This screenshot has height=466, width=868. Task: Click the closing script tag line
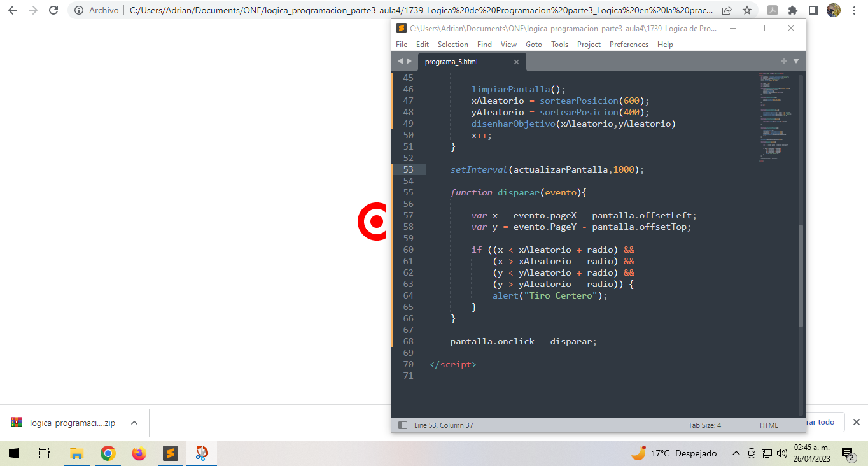[452, 364]
